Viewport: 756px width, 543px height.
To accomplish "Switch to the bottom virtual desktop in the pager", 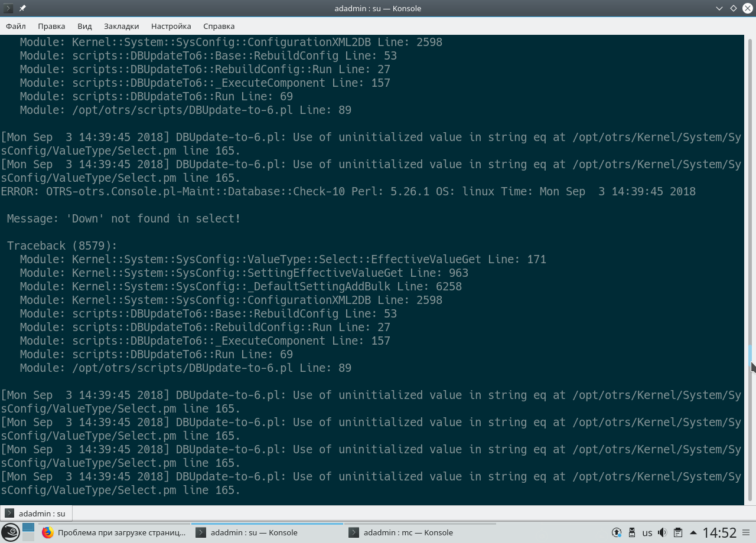I will point(28,537).
